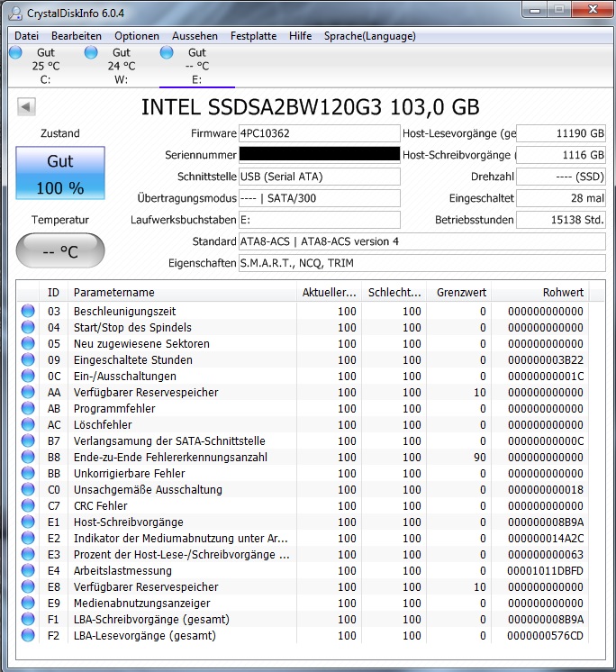Click status orb of CRC Fehler row
The width and height of the screenshot is (616, 672).
(x=28, y=505)
